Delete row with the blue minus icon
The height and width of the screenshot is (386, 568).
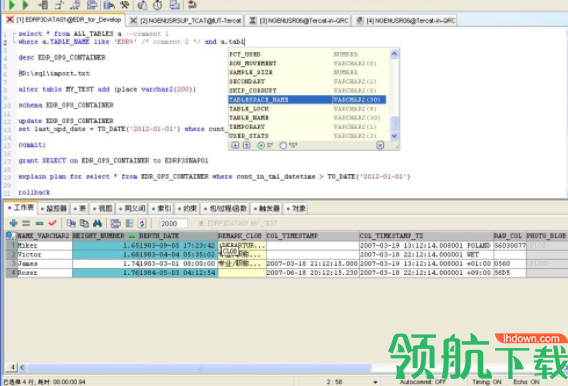(x=39, y=223)
